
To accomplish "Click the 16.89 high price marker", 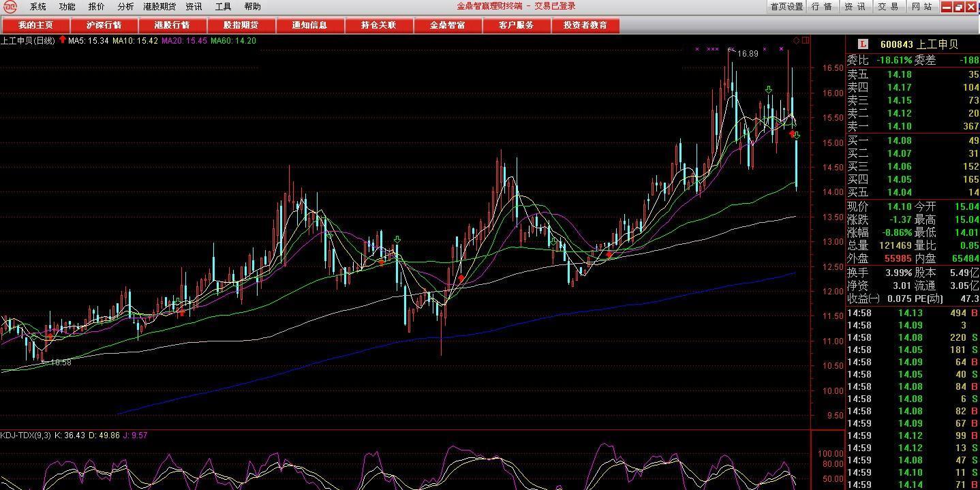I will [748, 53].
